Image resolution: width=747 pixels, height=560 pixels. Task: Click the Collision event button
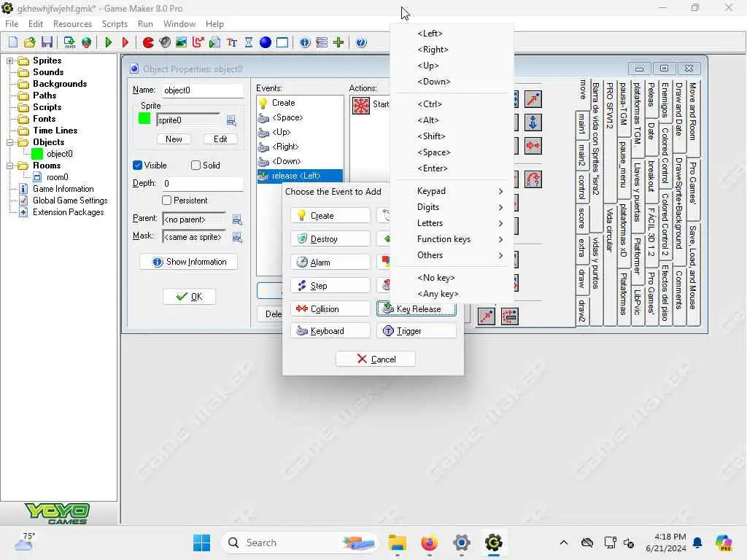(330, 309)
